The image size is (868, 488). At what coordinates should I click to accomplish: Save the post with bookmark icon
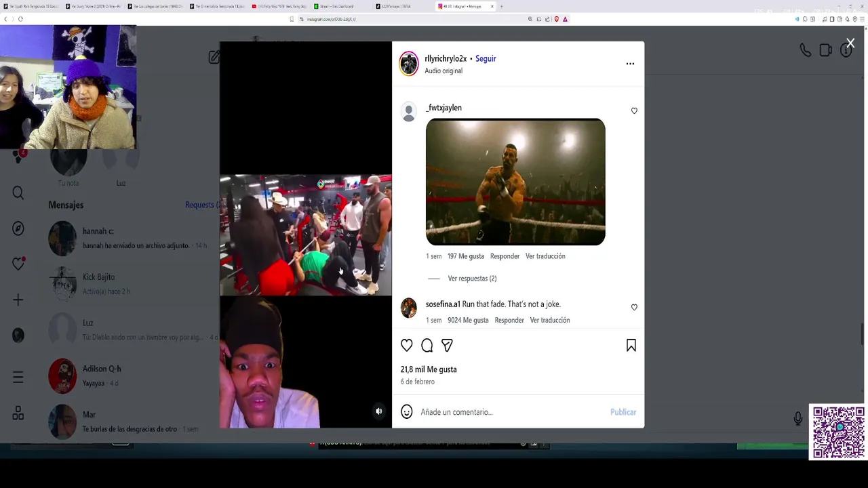[x=631, y=346]
